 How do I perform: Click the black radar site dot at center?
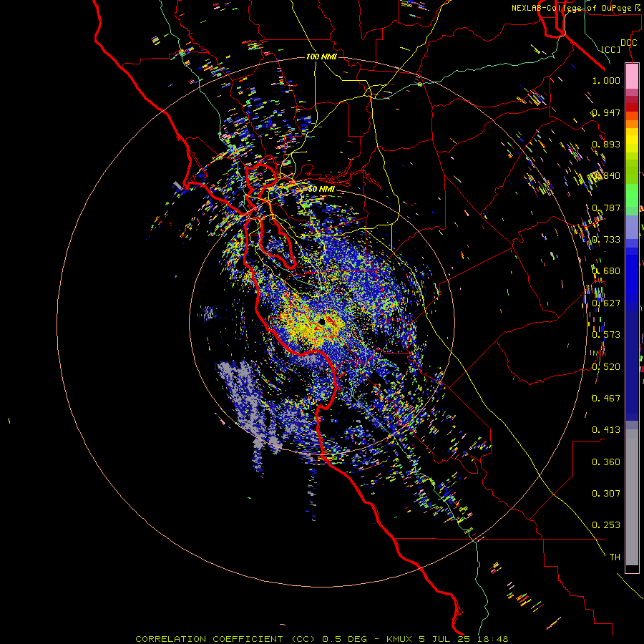(321, 321)
